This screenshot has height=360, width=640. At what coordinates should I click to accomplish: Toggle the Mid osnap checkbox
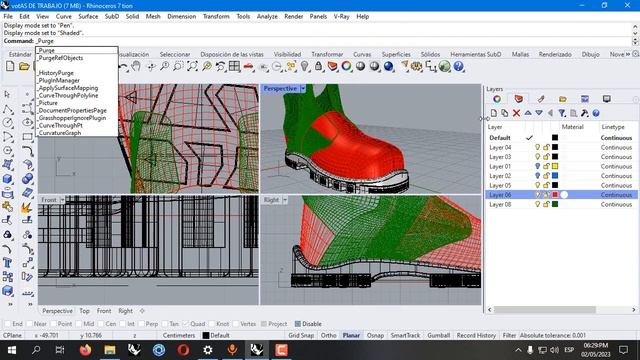pyautogui.click(x=78, y=324)
